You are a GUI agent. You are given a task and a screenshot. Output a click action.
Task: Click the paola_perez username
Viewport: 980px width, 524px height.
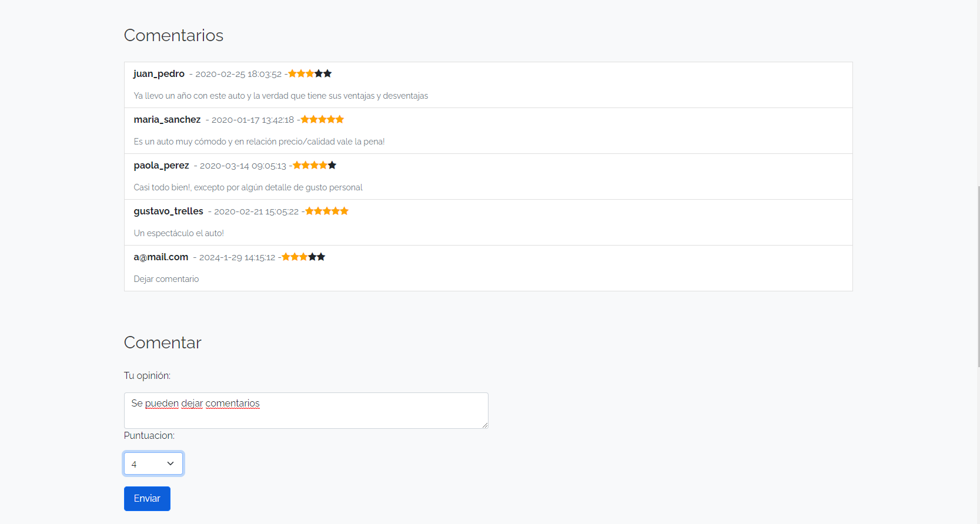161,165
